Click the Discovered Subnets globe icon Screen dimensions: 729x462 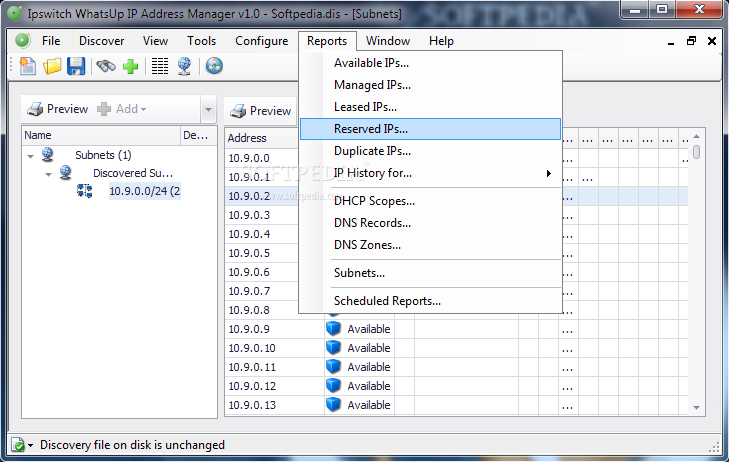click(x=66, y=172)
